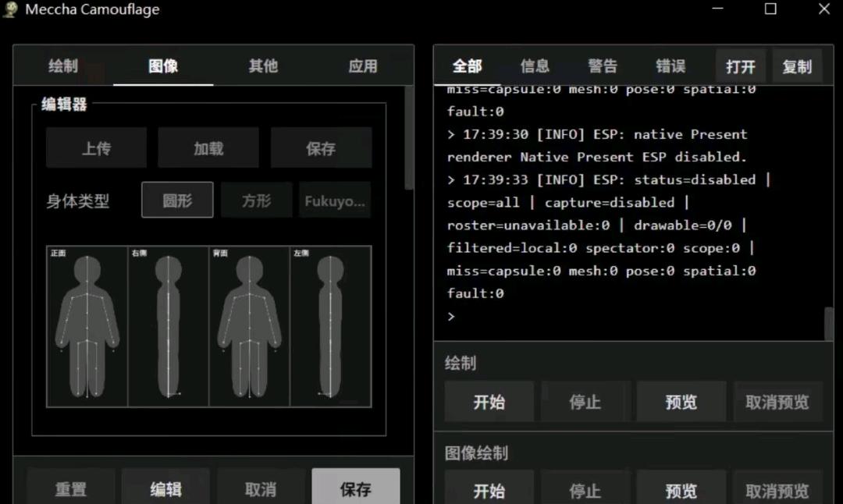Select the 右侧 right side body view

(169, 326)
